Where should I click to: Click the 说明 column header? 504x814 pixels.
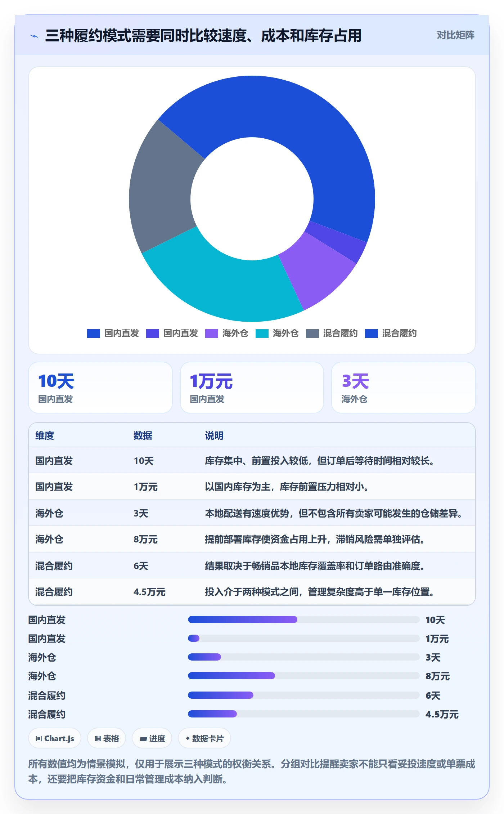(214, 435)
